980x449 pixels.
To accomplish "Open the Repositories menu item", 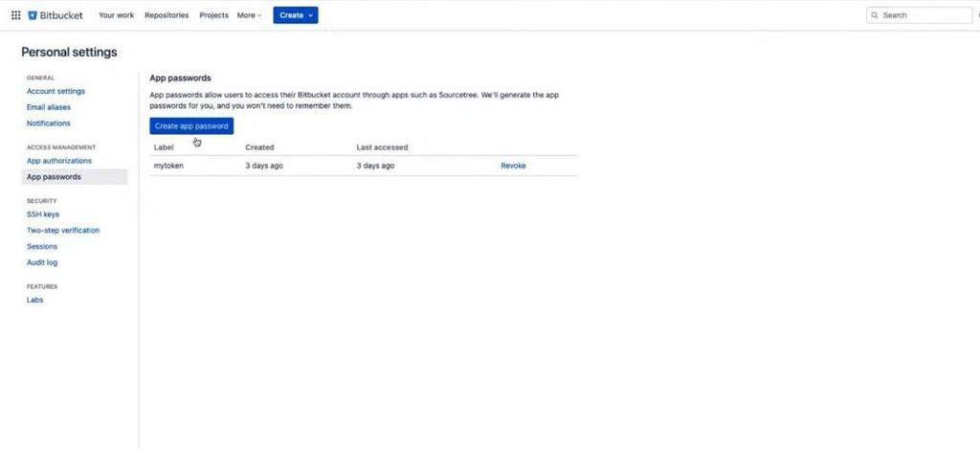I will click(x=167, y=15).
